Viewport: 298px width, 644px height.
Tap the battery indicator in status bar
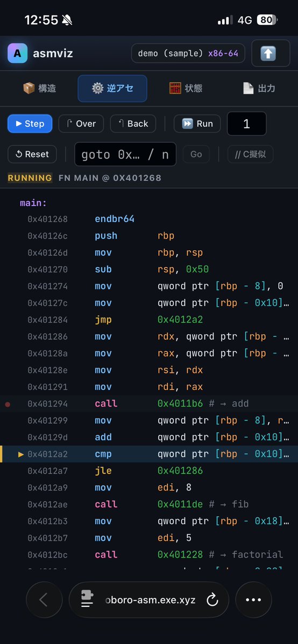point(267,20)
